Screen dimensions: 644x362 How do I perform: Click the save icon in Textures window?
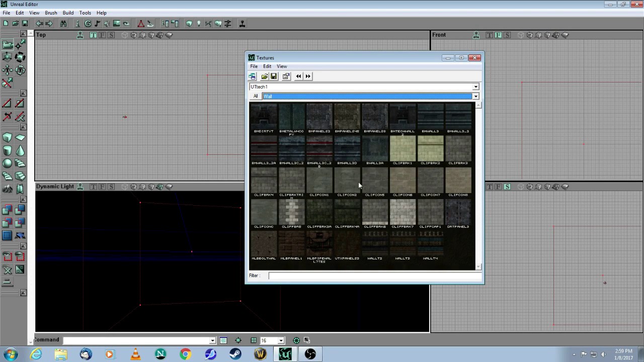tap(274, 76)
